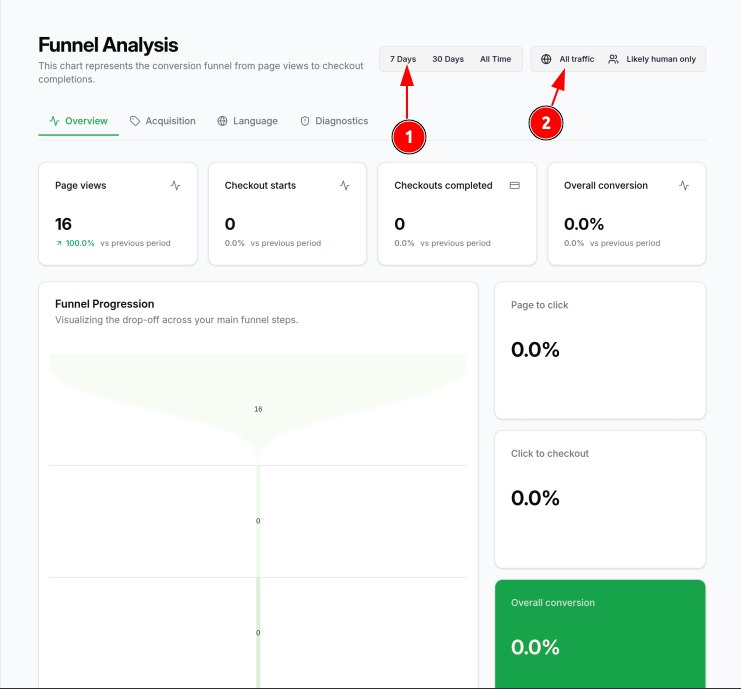Click the globe icon beside Language

pyautogui.click(x=222, y=121)
